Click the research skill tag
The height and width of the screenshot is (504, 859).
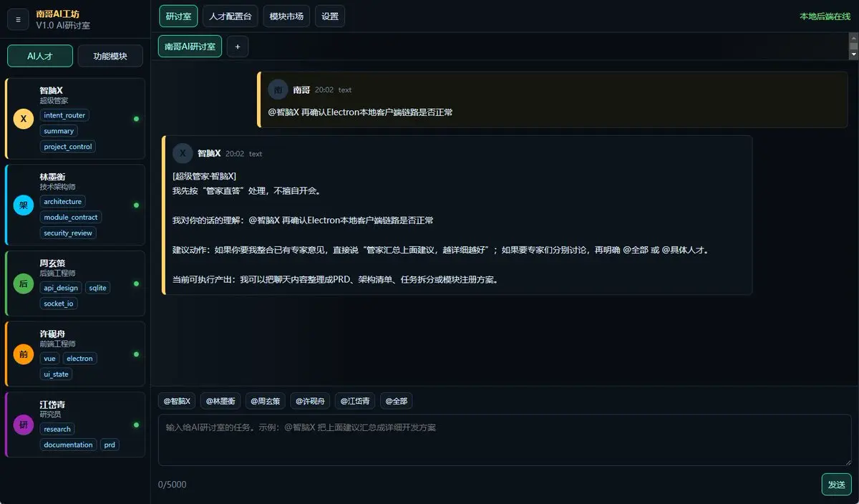point(57,430)
